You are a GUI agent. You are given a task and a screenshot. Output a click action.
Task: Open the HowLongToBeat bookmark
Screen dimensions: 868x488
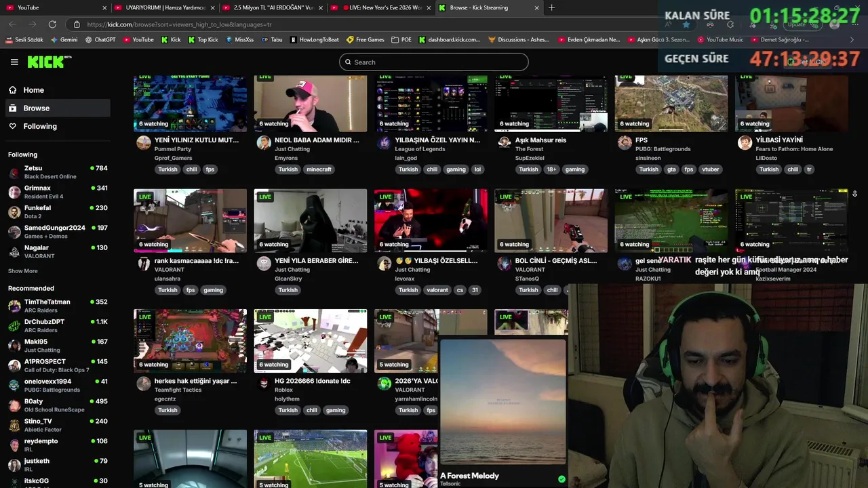point(314,39)
